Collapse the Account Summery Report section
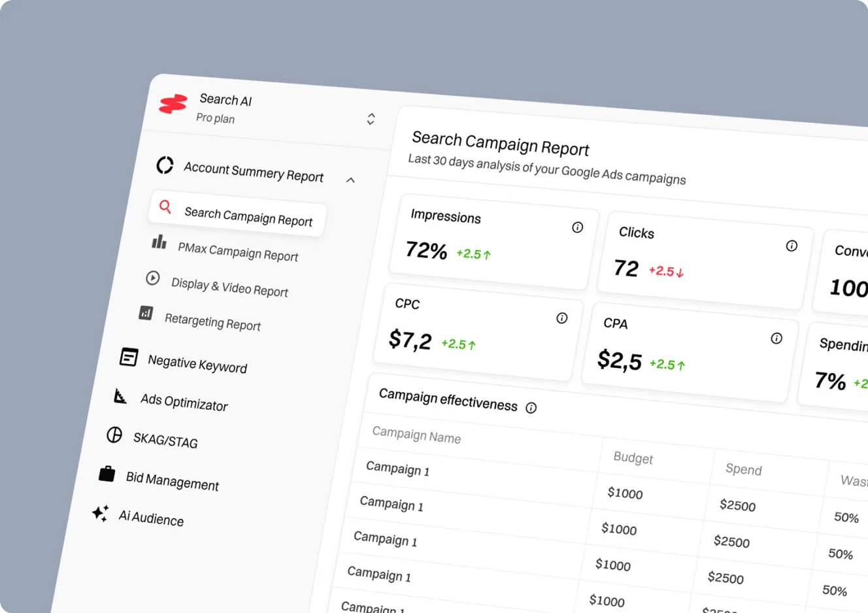868x613 pixels. coord(350,180)
